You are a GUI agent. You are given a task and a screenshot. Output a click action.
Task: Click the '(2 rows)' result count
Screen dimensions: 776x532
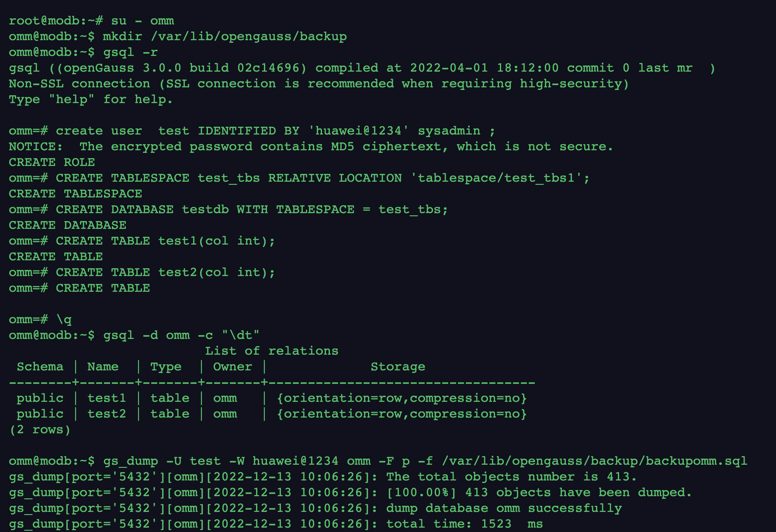click(40, 429)
